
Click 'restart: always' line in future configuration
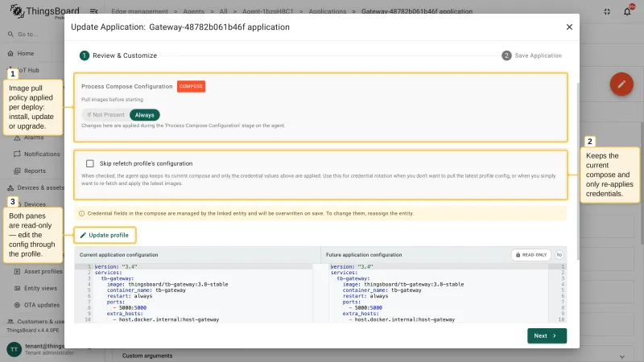tap(365, 296)
